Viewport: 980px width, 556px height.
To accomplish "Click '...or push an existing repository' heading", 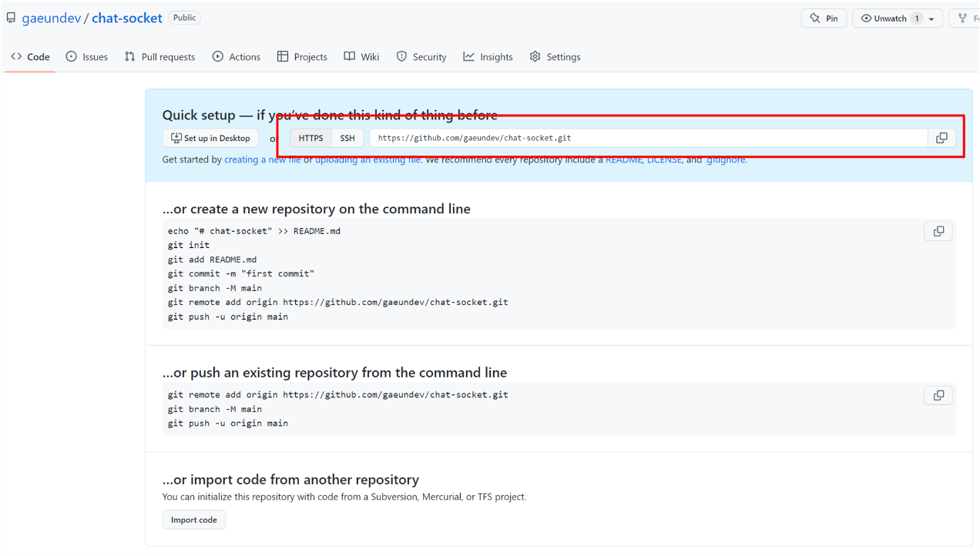I will click(335, 372).
